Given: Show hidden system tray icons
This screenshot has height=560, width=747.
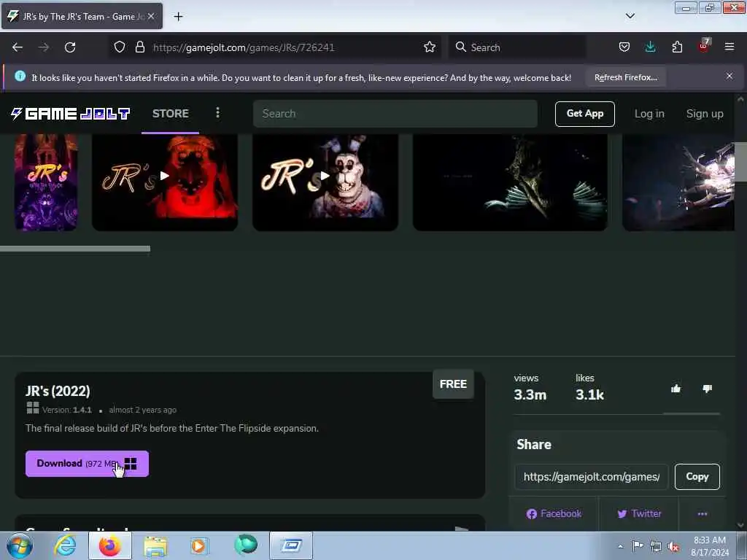Looking at the screenshot, I should pyautogui.click(x=620, y=546).
